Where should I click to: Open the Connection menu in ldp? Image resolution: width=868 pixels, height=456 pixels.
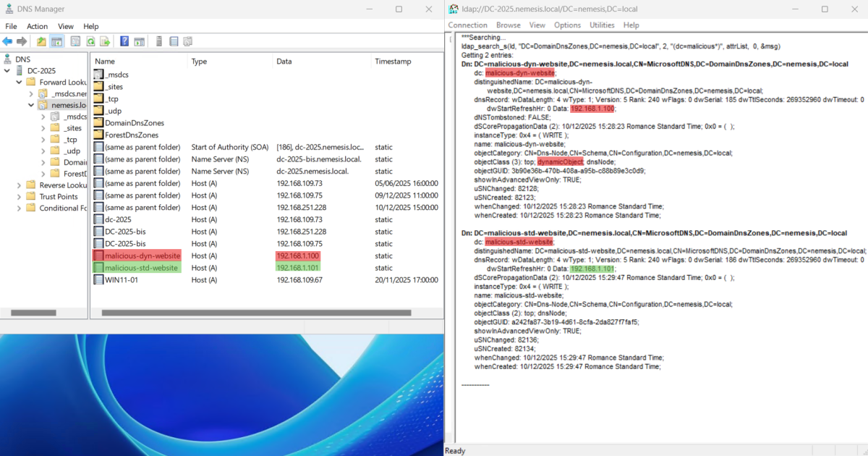[x=467, y=25]
